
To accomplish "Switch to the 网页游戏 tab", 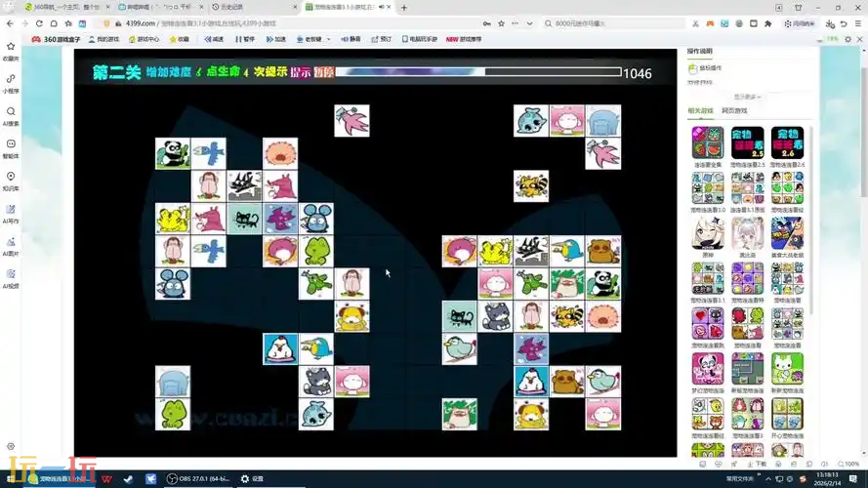I will pos(734,110).
